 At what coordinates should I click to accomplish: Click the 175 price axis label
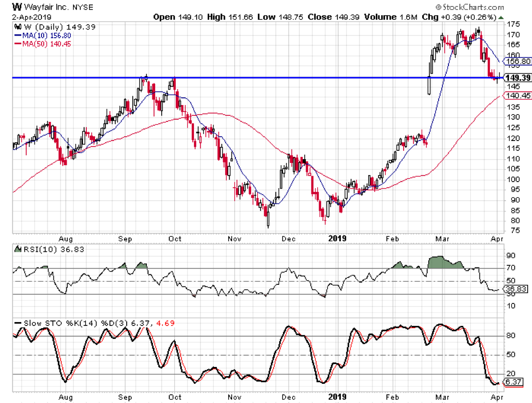513,24
